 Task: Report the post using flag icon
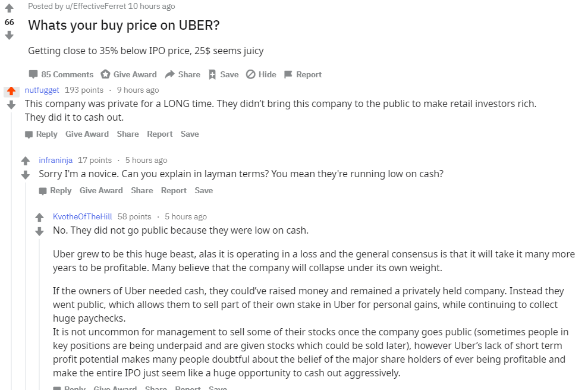[303, 74]
